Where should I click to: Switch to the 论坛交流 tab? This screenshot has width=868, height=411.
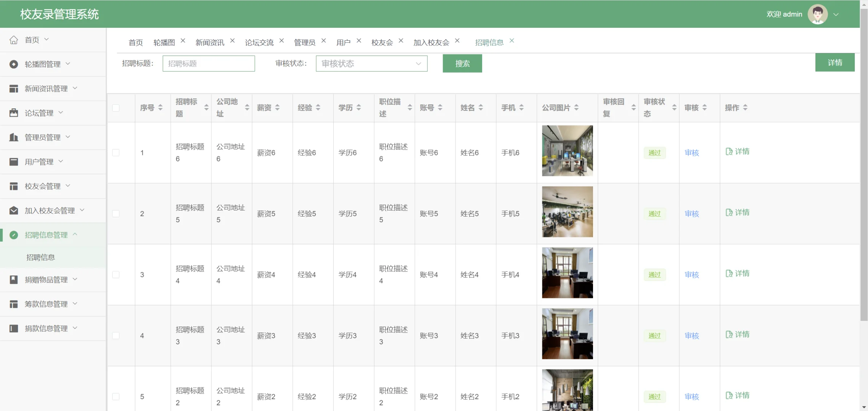pyautogui.click(x=259, y=42)
